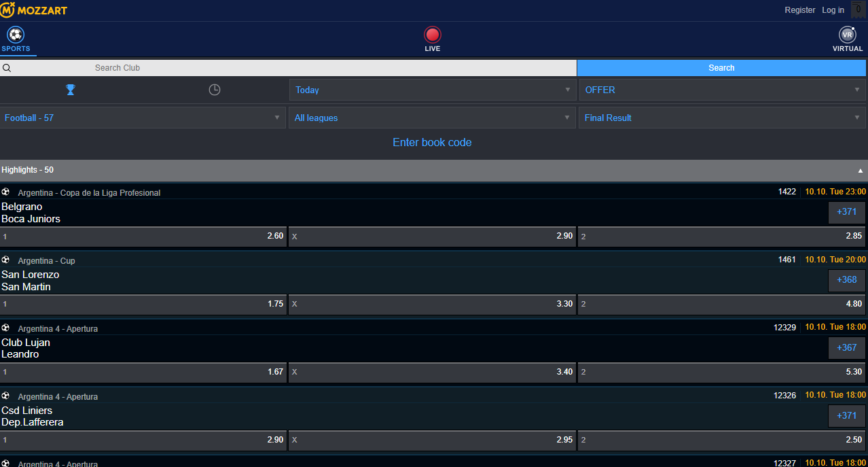Collapse the Highlights - 50 section

coord(861,170)
